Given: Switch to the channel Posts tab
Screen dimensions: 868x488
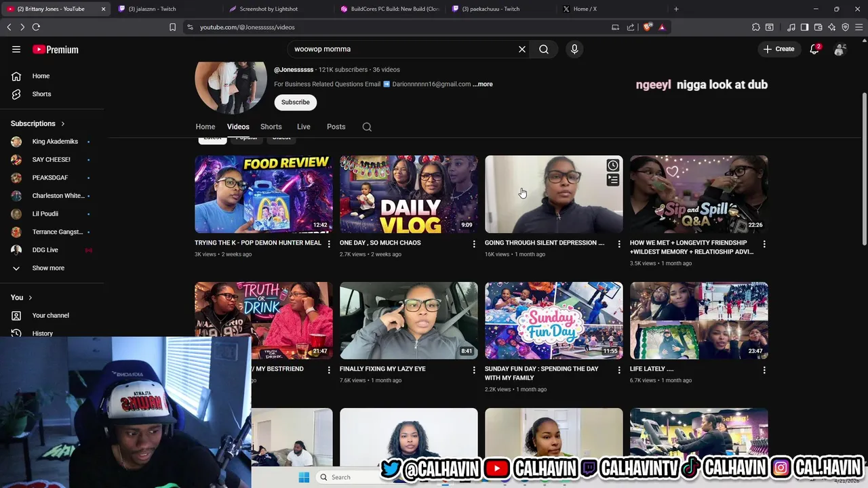Looking at the screenshot, I should 336,127.
